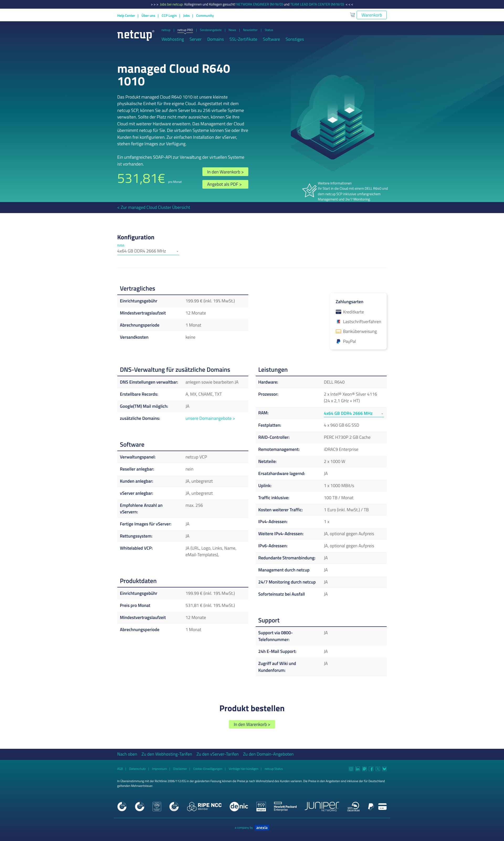Click the Lastschriftverfahren icon under Zahlungsarten

(338, 322)
